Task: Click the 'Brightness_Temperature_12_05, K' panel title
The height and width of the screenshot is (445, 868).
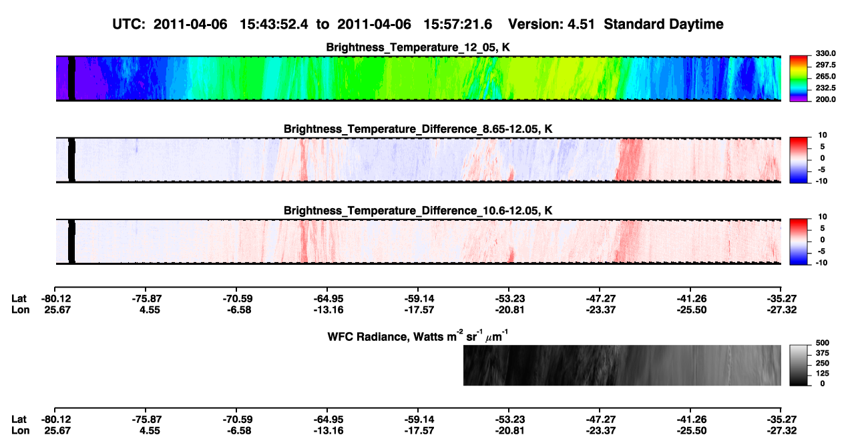Action: pyautogui.click(x=418, y=47)
